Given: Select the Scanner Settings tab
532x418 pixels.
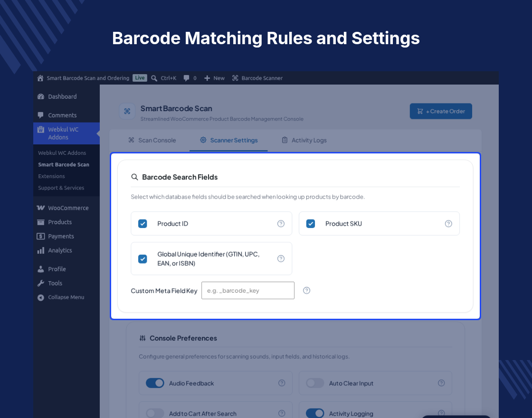Looking at the screenshot, I should coord(228,140).
